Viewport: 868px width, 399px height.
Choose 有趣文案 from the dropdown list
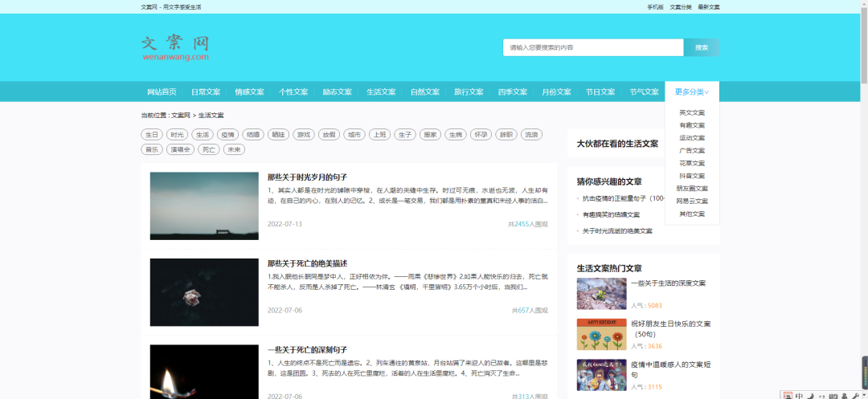click(x=692, y=125)
